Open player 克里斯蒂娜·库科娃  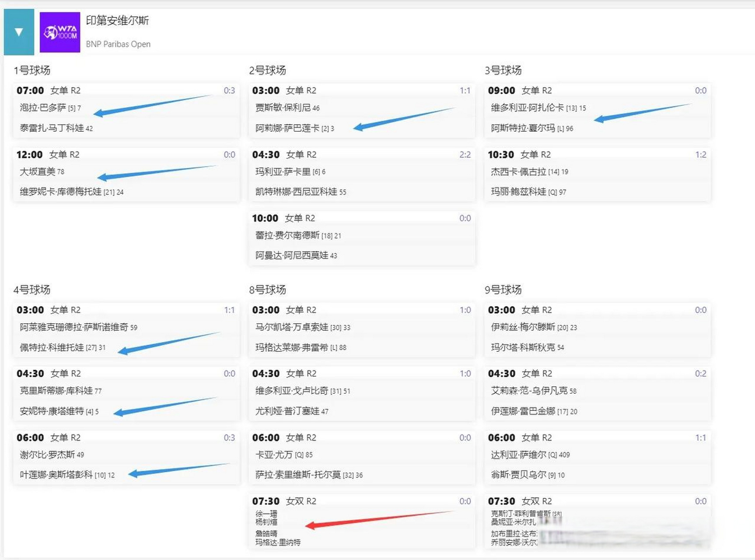(56, 391)
